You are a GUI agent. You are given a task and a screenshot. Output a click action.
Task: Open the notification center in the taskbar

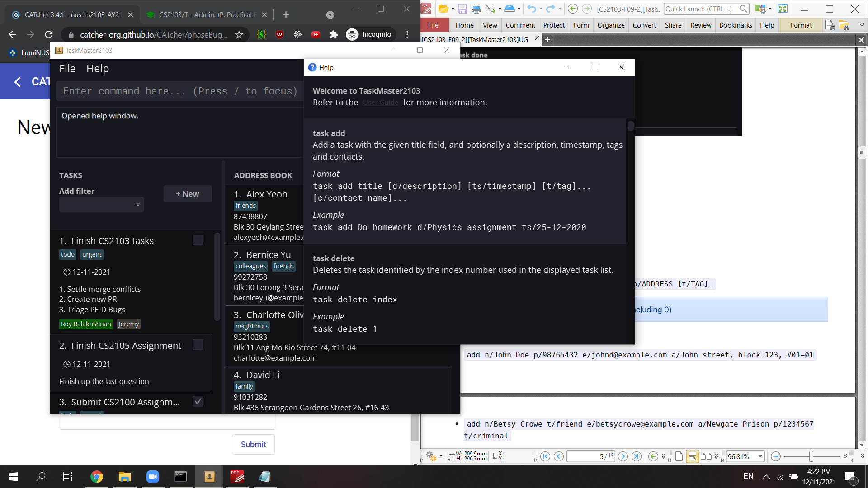(850, 477)
